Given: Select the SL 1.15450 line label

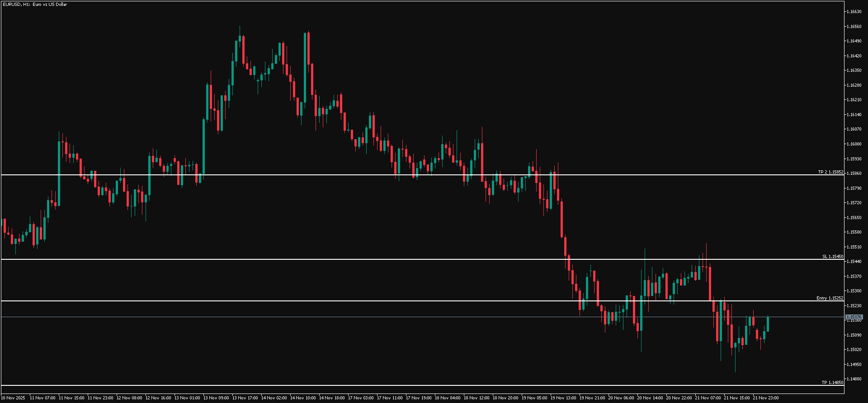Looking at the screenshot, I should (832, 257).
